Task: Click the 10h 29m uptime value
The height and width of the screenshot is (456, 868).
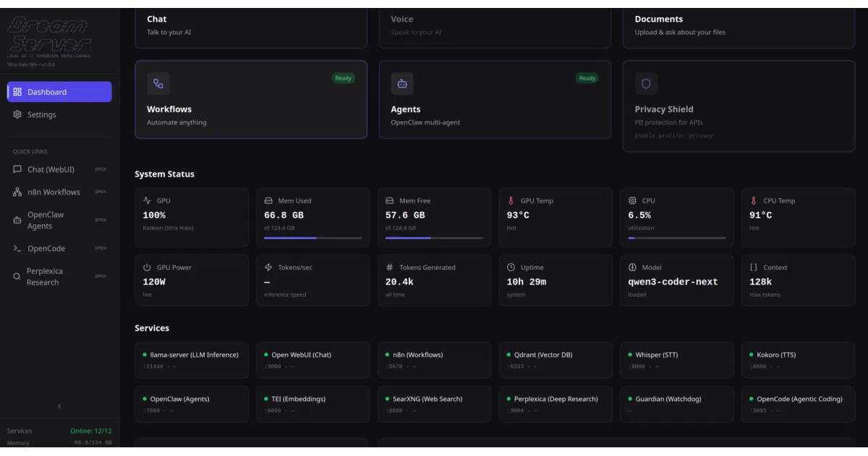Action: click(527, 282)
